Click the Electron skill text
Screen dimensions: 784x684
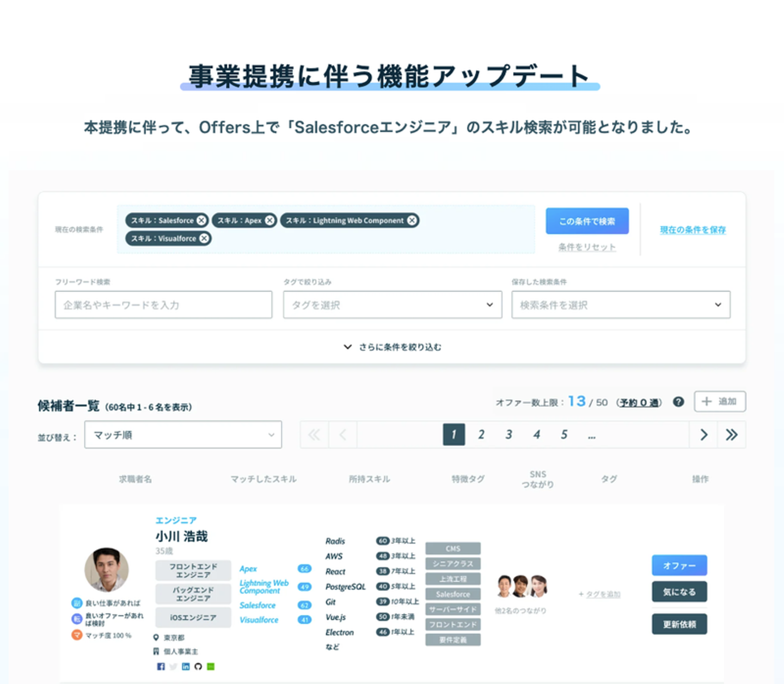click(340, 632)
